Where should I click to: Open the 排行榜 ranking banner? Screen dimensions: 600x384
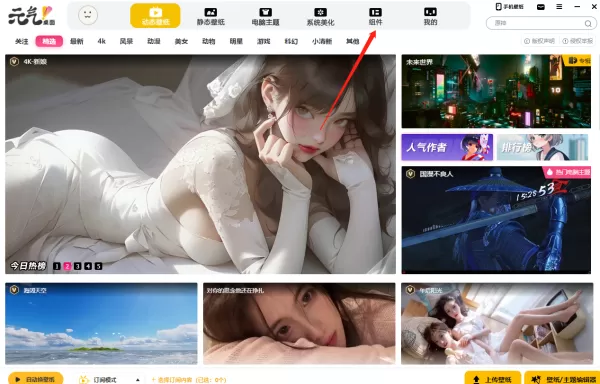(542, 147)
